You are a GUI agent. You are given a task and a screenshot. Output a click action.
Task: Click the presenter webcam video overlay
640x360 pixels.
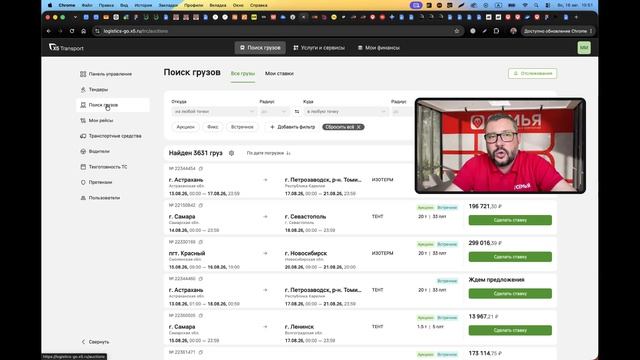tap(500, 146)
